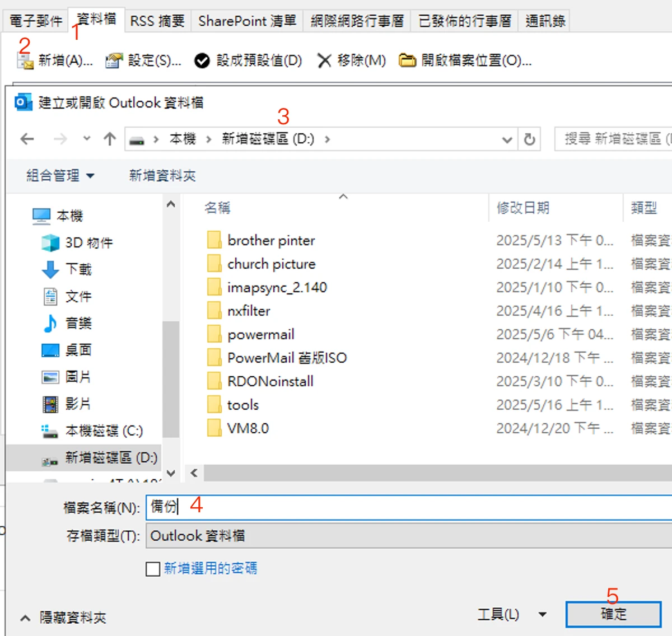Image resolution: width=672 pixels, height=636 pixels.
Task: Open 下載 downloads folder in sidebar
Action: 67,269
